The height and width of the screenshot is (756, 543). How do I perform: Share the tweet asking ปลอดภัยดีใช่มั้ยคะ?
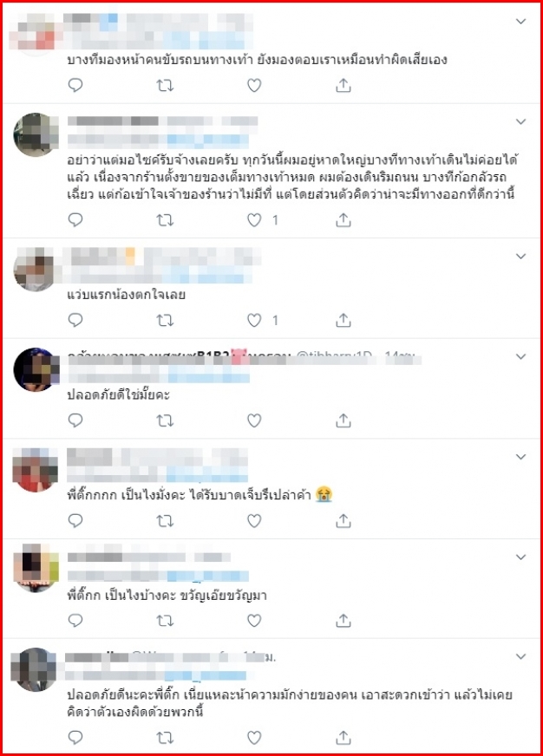tap(343, 420)
